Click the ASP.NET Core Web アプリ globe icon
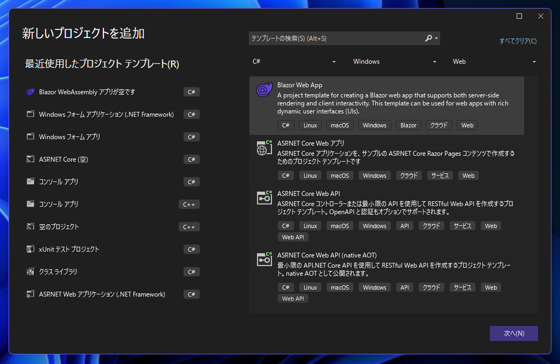This screenshot has height=364, width=560. point(264,148)
